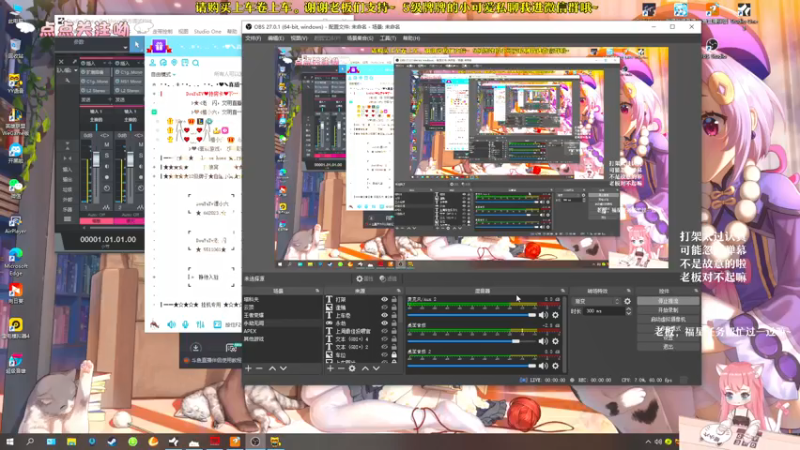
Task: Add a new source in OBS
Action: (x=330, y=368)
